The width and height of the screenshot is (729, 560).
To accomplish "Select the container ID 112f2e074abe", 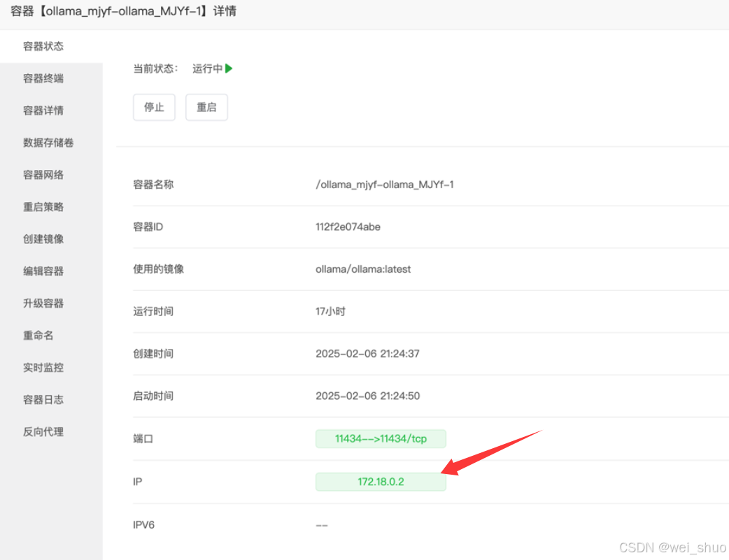I will [x=348, y=227].
